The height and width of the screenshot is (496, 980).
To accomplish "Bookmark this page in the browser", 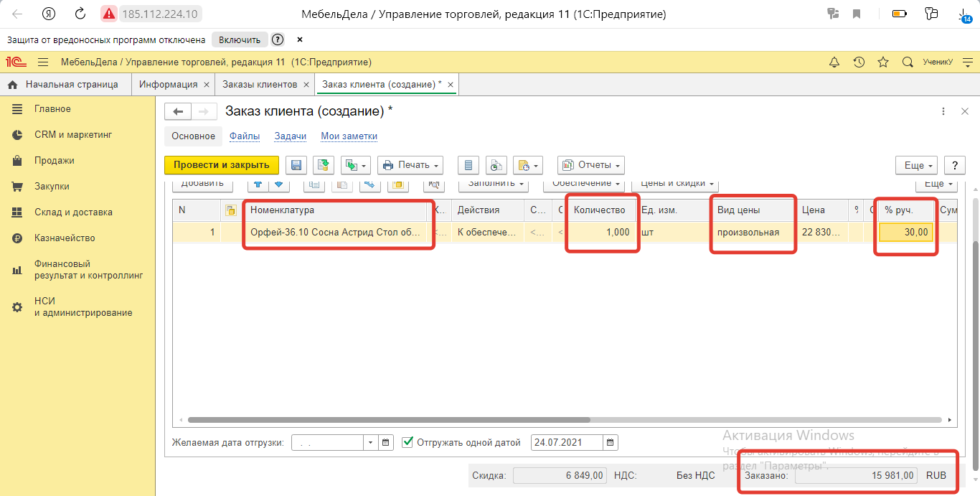I will pos(857,14).
